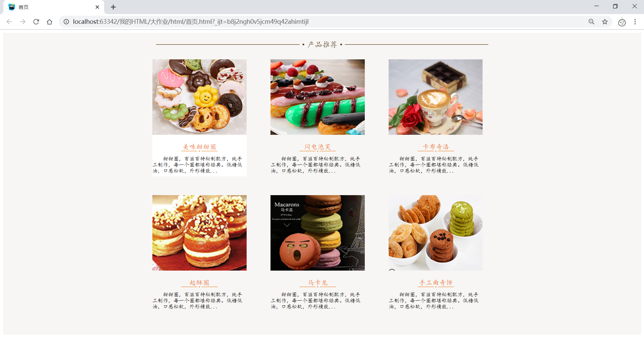Open the 手工曲奇饼 product link
Image resolution: width=644 pixels, height=341 pixels.
click(436, 283)
